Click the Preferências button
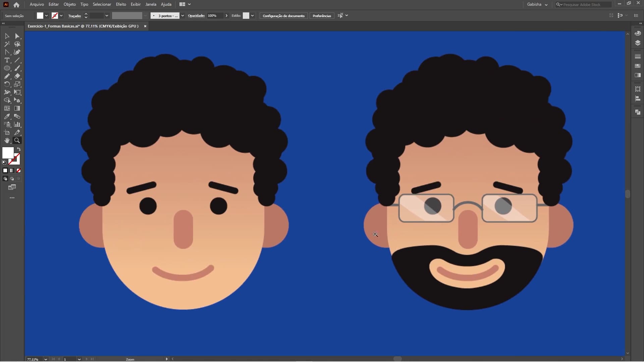Viewport: 644px width, 362px height. 322,16
